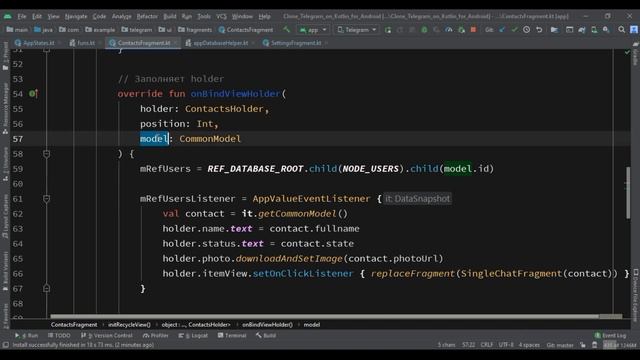Viewport: 640px width, 360px height.
Task: Open the VCS menu
Action: point(221,16)
